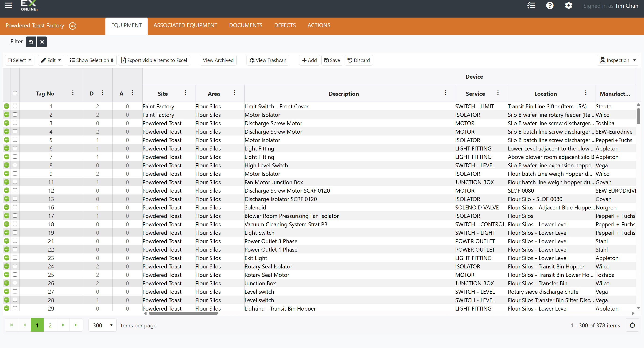Viewport: 644px width, 348px height.
Task: Click Export visible items to Excel
Action: tap(154, 60)
